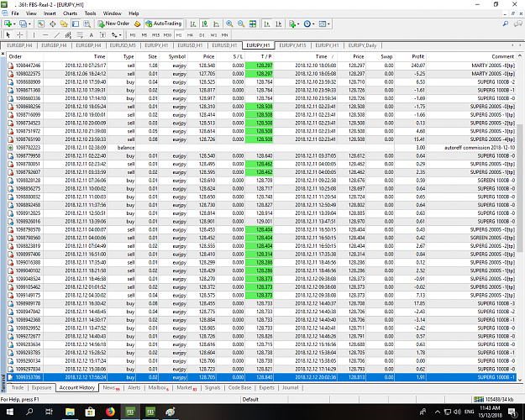
Task: Expand the Indicators dropdown arrow
Action: pos(298,24)
